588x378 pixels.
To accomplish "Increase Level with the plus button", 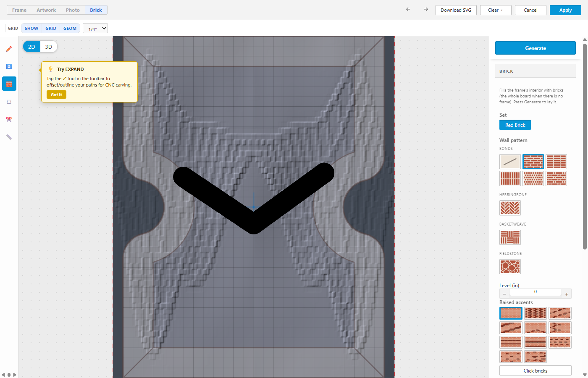I will 567,294.
